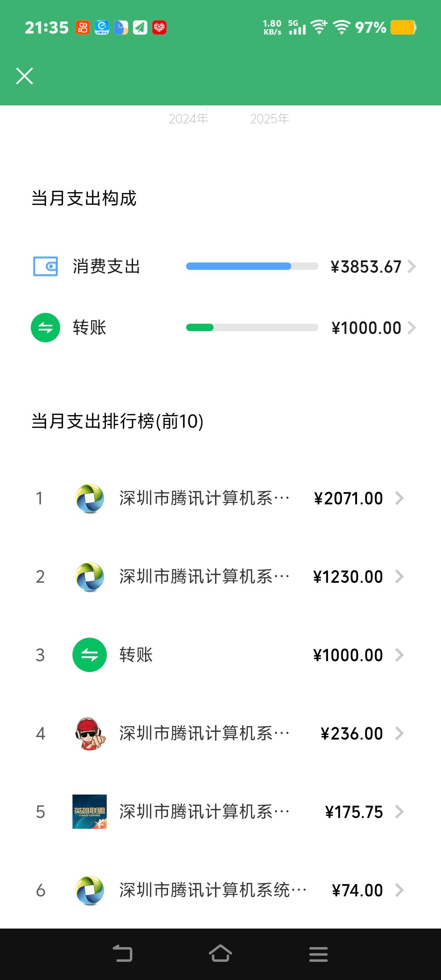Image resolution: width=441 pixels, height=980 pixels.
Task: Tap the transfer icon in rank 3
Action: 89,655
